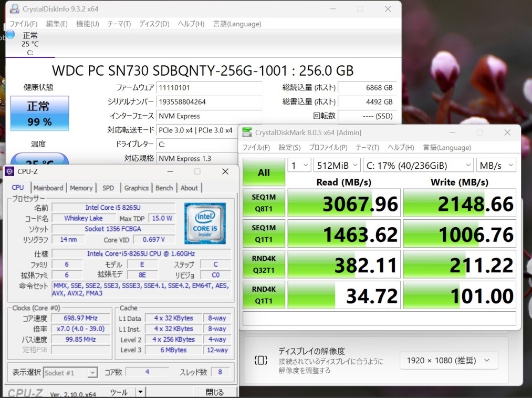
Task: Open the test count dropdown showing 1
Action: pos(299,166)
